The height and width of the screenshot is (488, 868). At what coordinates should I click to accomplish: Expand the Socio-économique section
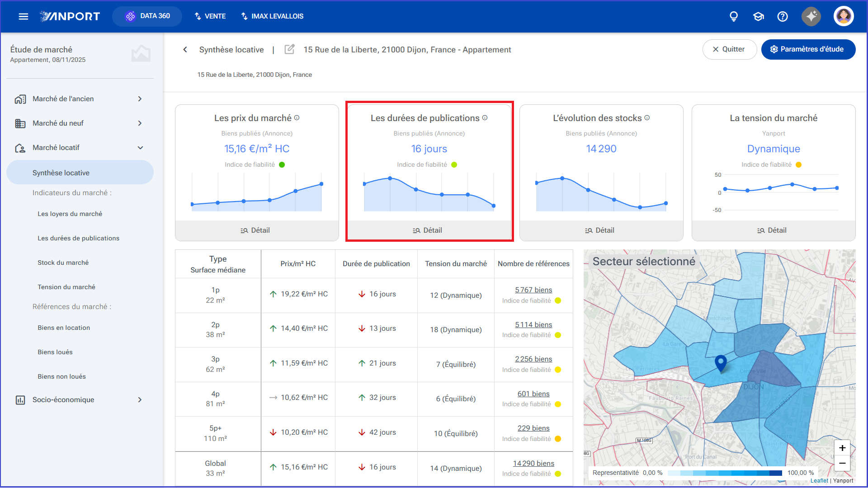pos(80,399)
